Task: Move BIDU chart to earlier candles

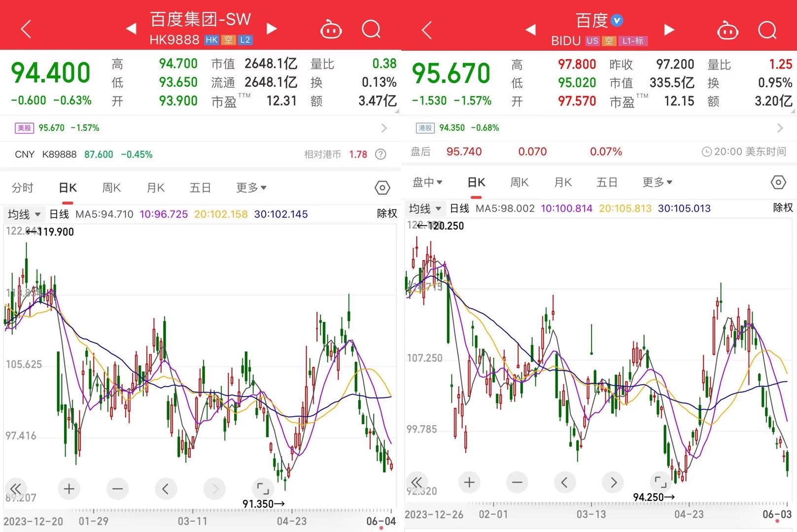Action: [x=565, y=482]
